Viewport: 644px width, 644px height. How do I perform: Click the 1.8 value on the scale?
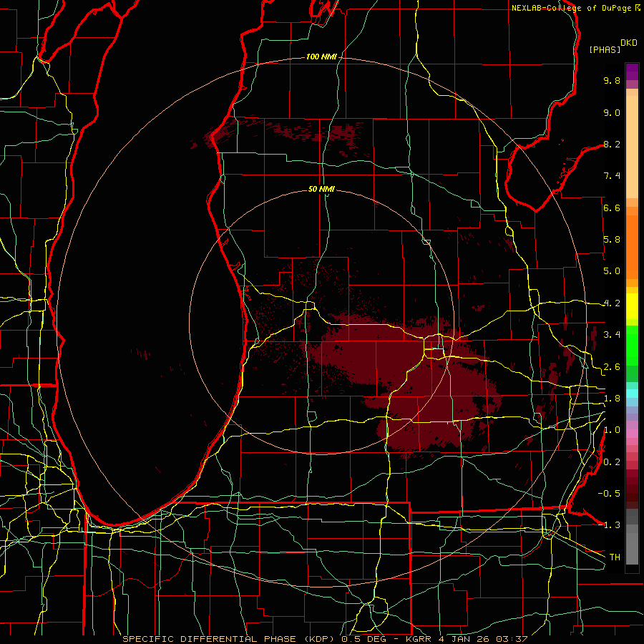click(x=612, y=399)
